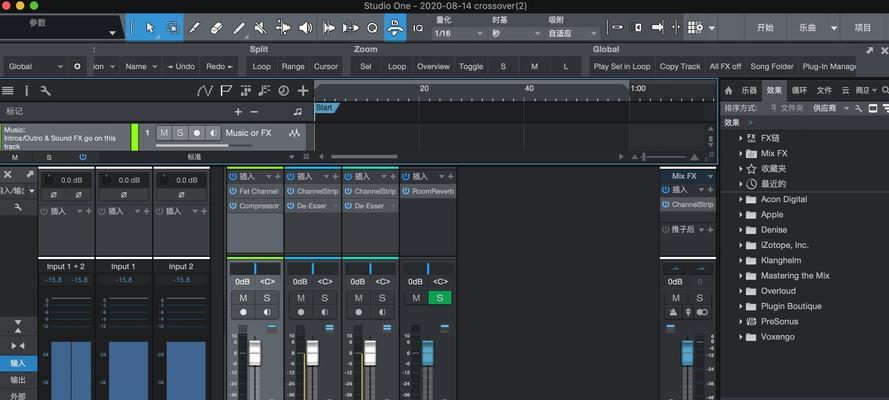Adjust the Fat Channel strip volume fader
This screenshot has width=889, height=400.
(x=255, y=352)
